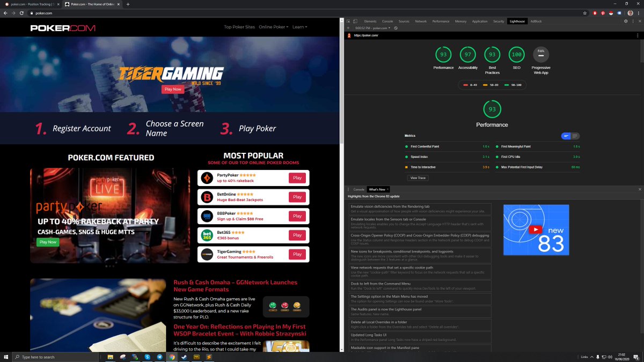Open the One Year On WSOP article
This screenshot has width=644, height=362.
[240, 330]
